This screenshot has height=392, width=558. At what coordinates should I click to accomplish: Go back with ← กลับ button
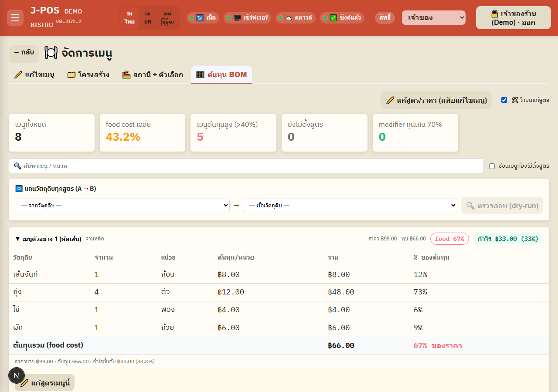[x=24, y=54]
